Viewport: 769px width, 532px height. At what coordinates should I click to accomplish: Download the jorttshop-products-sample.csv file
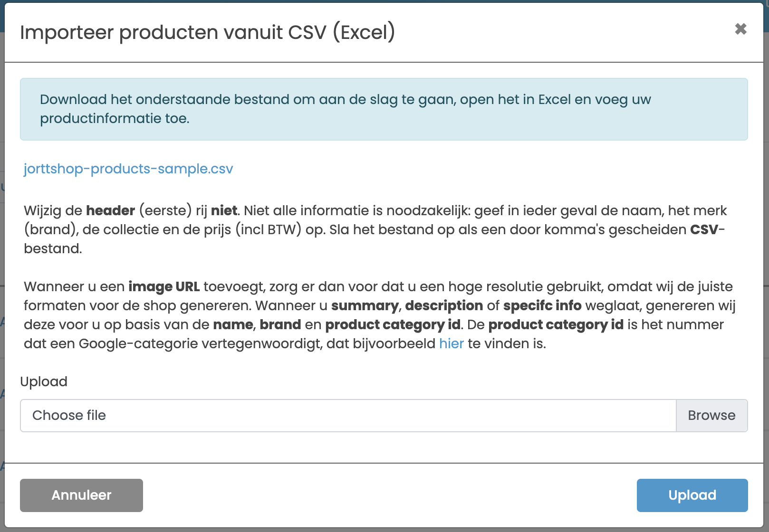coord(128,169)
